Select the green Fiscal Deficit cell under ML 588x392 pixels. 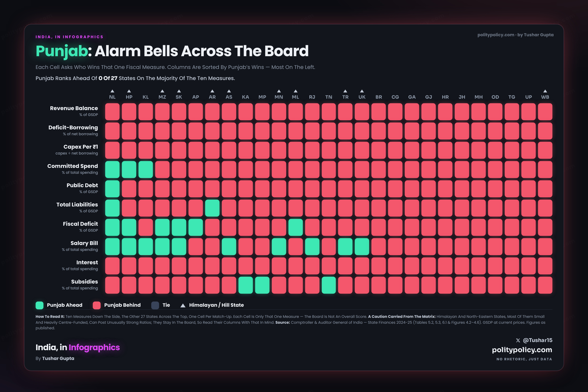295,227
